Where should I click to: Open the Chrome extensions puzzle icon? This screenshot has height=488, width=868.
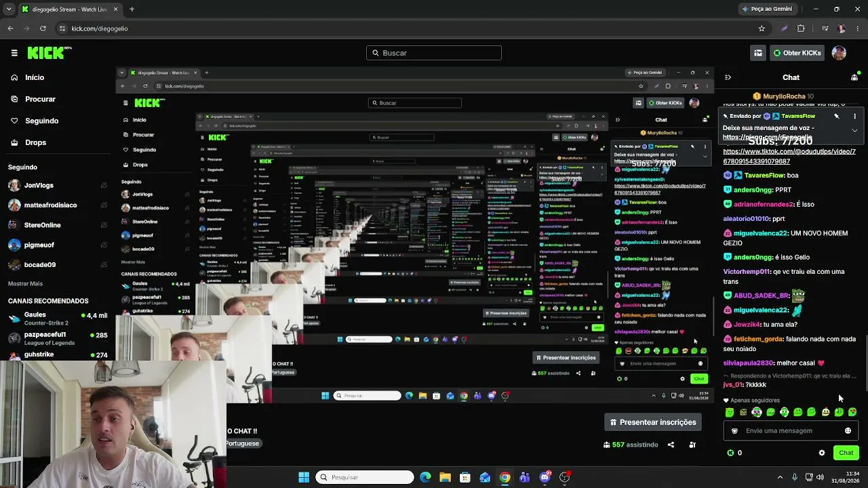801,28
